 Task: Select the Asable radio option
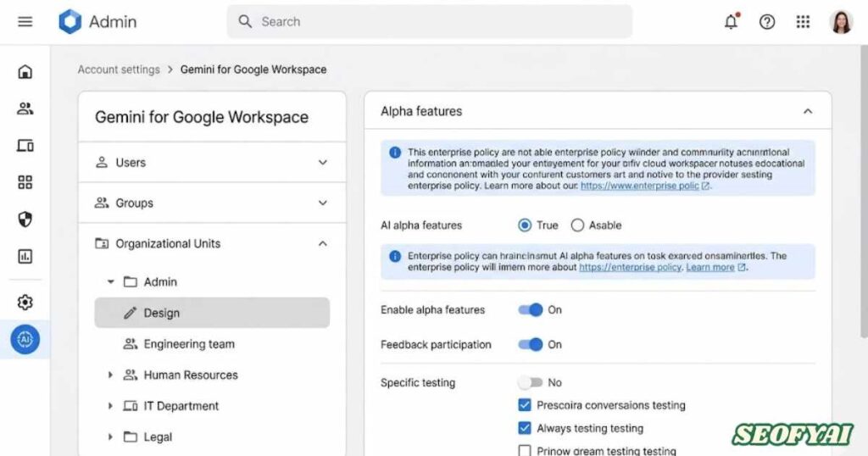pos(577,225)
